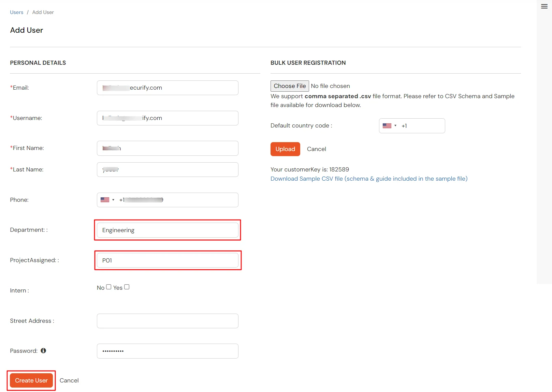This screenshot has height=392, width=552.
Task: Click the flag beside Default country code
Action: coord(388,125)
